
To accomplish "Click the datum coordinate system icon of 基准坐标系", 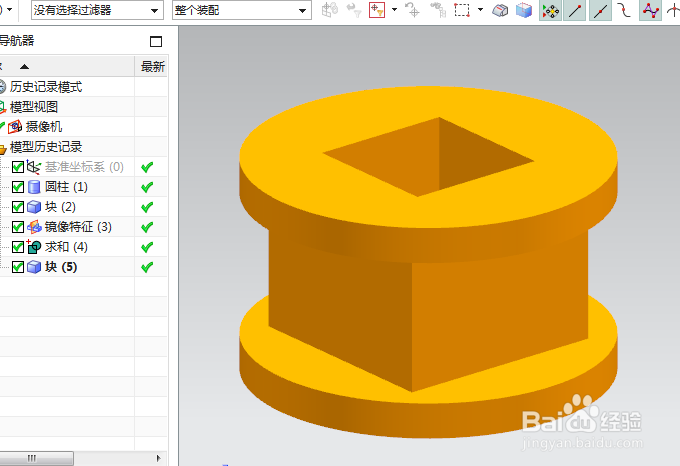I will [x=34, y=167].
